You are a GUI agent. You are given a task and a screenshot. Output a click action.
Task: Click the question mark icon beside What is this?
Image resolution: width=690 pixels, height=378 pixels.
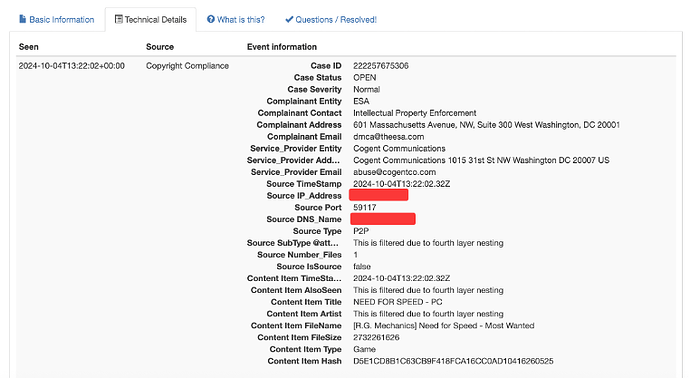coord(211,19)
